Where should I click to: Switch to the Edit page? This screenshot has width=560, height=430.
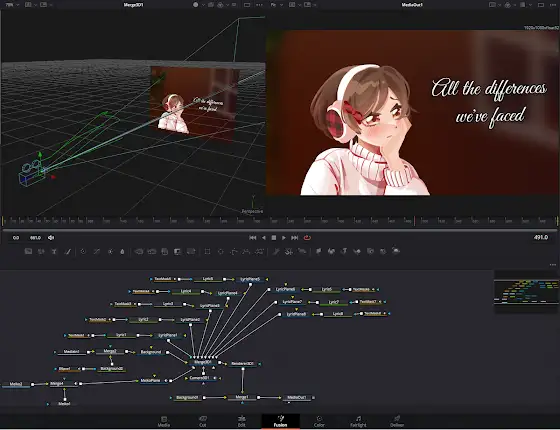242,421
